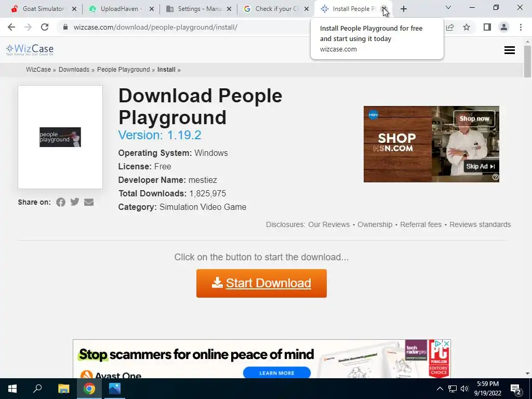Open Reviews standards disclosure link
532x399 pixels.
[x=480, y=224]
